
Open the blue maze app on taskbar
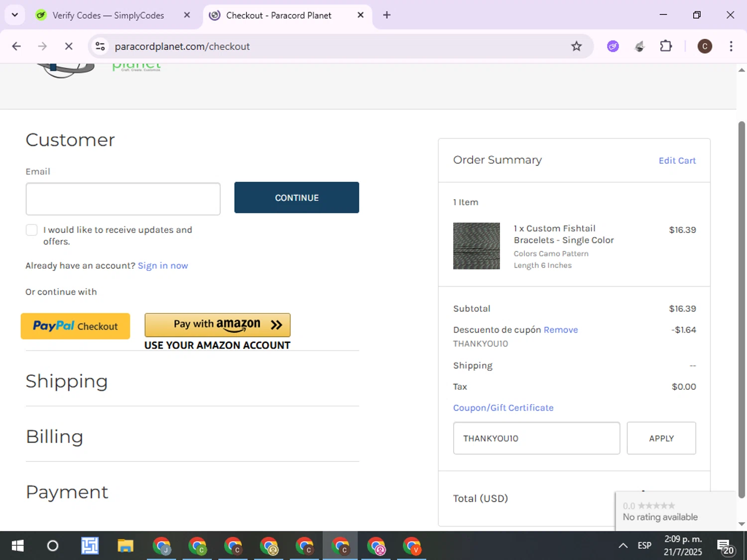90,546
